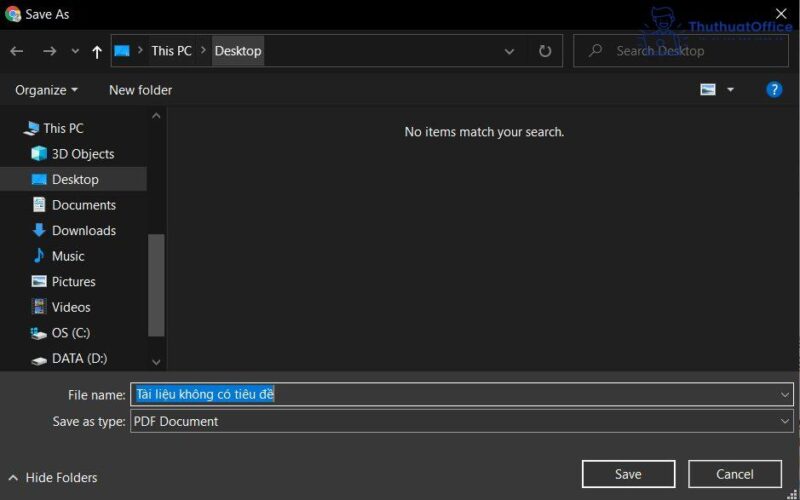800x500 pixels.
Task: Click the Cancel button
Action: coord(735,474)
